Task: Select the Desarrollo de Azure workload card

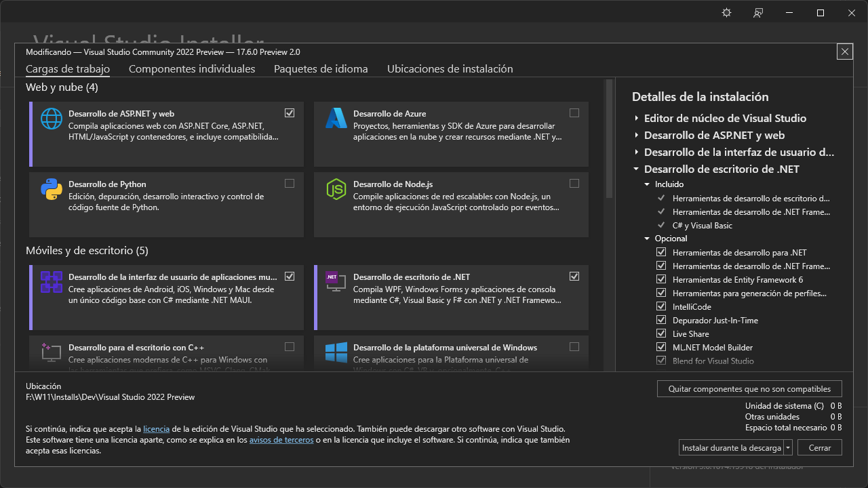Action: coord(451,134)
